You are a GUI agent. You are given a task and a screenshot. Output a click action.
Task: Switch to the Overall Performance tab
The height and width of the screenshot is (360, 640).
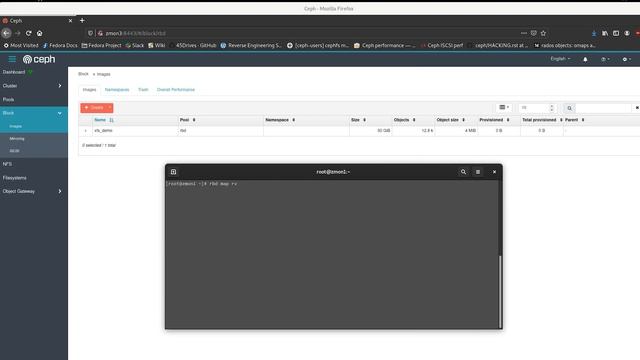[x=176, y=89]
